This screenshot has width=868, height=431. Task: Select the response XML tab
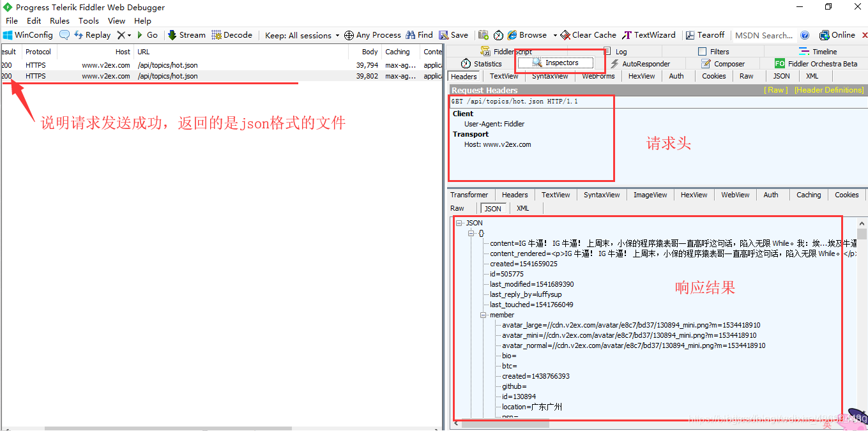[522, 208]
